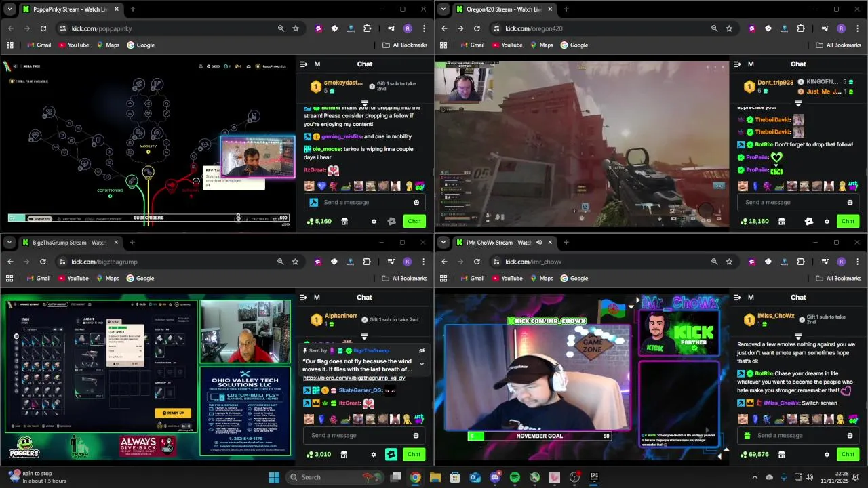Show hidden system tray icons
The width and height of the screenshot is (868, 488).
(755, 477)
